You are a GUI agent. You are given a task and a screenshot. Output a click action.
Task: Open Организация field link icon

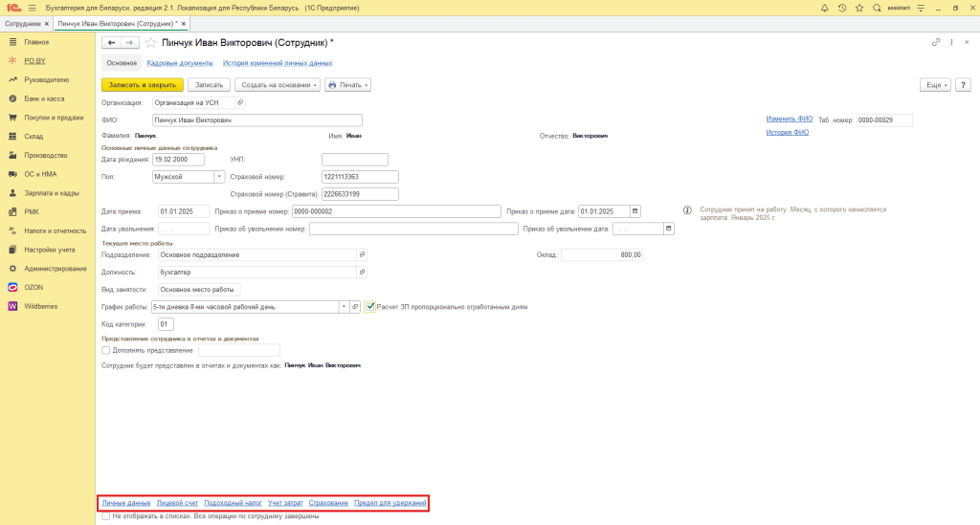(240, 102)
